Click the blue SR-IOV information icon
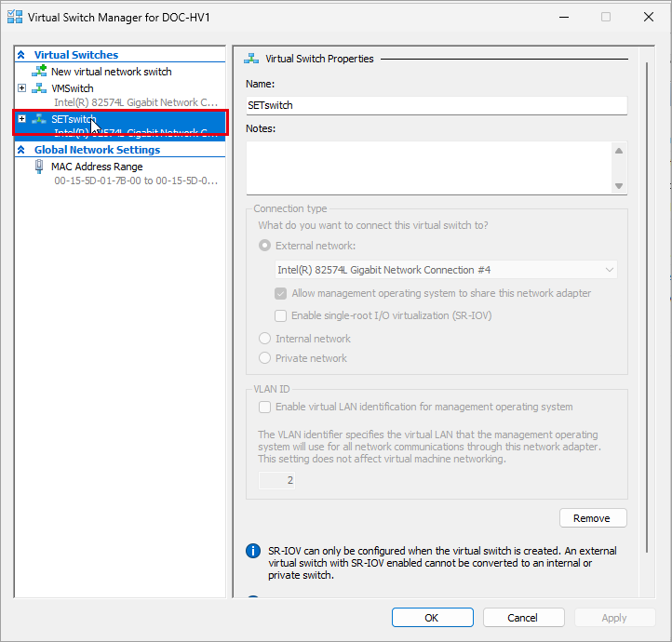The image size is (672, 642). tap(253, 551)
